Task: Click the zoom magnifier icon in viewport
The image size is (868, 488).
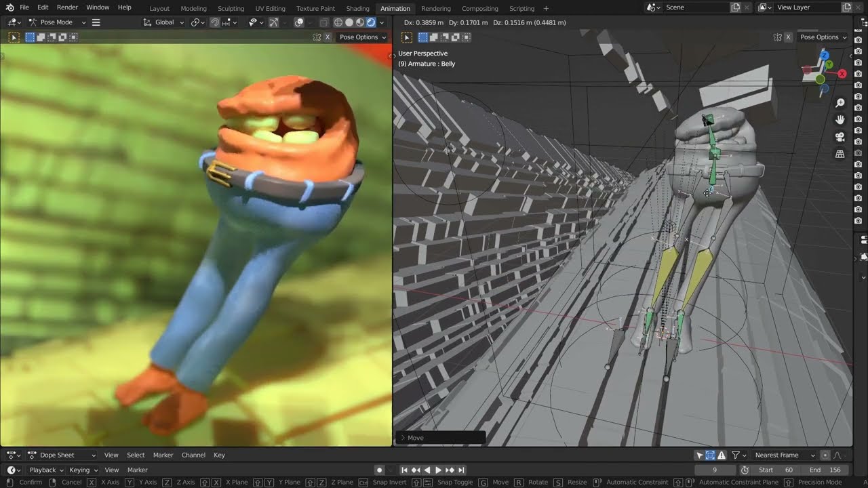Action: pyautogui.click(x=840, y=103)
